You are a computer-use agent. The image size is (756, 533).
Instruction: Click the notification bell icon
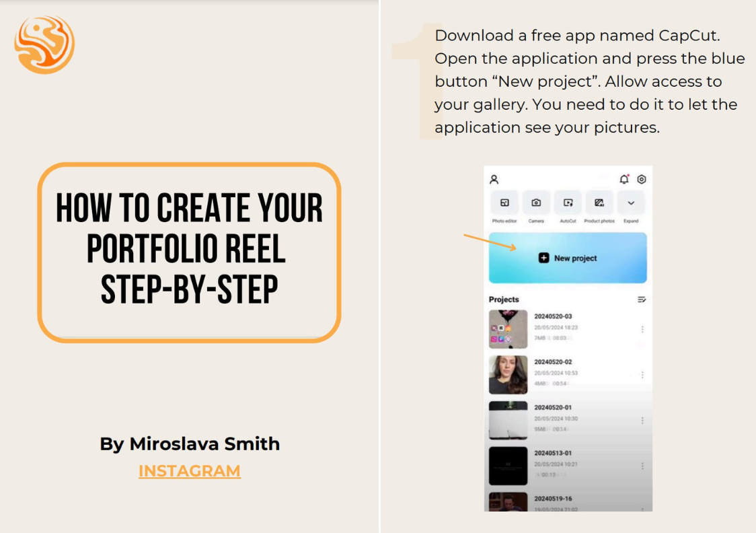(624, 180)
